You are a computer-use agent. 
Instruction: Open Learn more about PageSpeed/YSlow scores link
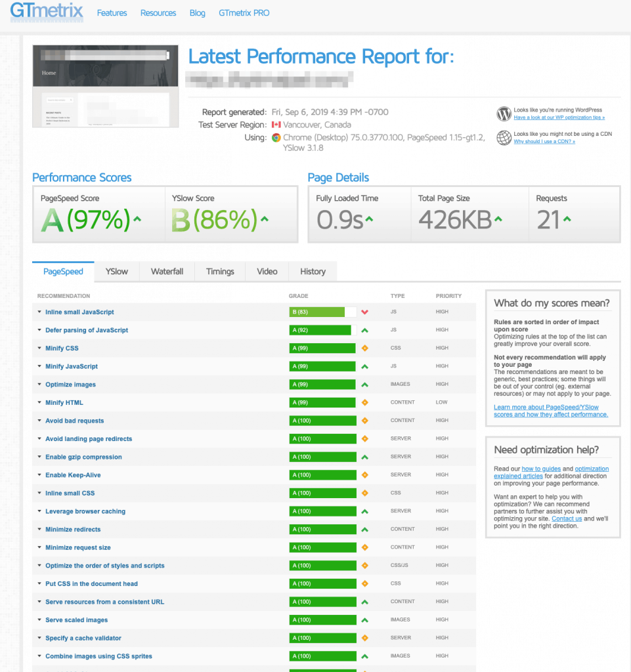tap(551, 411)
